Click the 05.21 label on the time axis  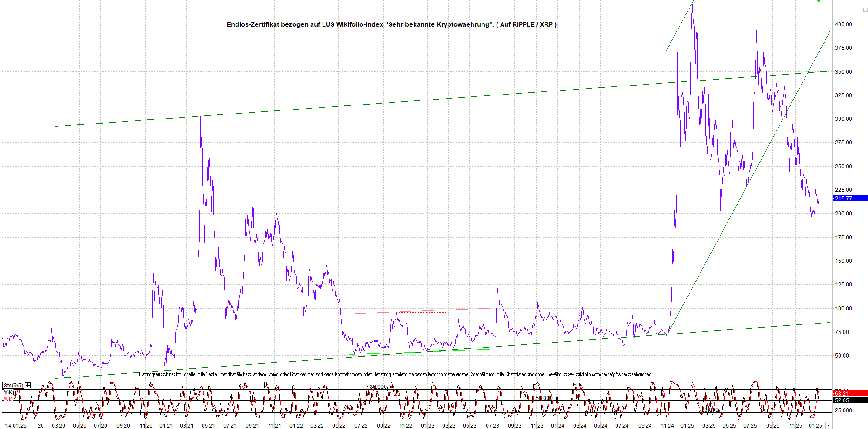[208, 425]
